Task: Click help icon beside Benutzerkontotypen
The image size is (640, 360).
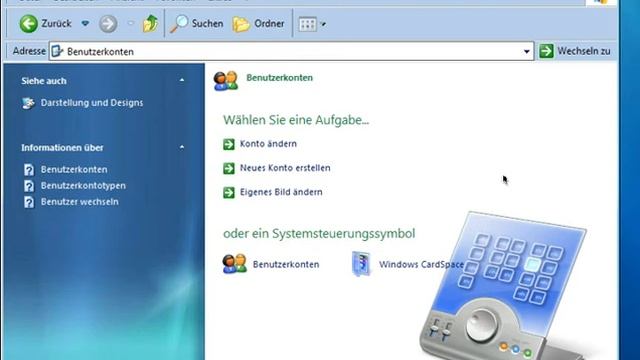Action: tap(29, 186)
